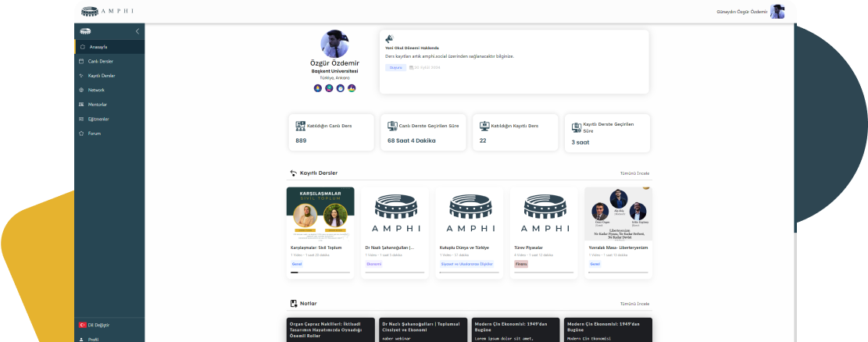Click the Anasayfa home icon

81,47
